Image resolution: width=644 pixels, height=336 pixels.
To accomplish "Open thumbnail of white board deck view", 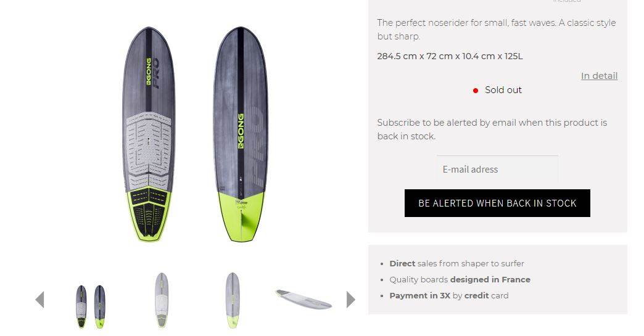I will coord(162,300).
